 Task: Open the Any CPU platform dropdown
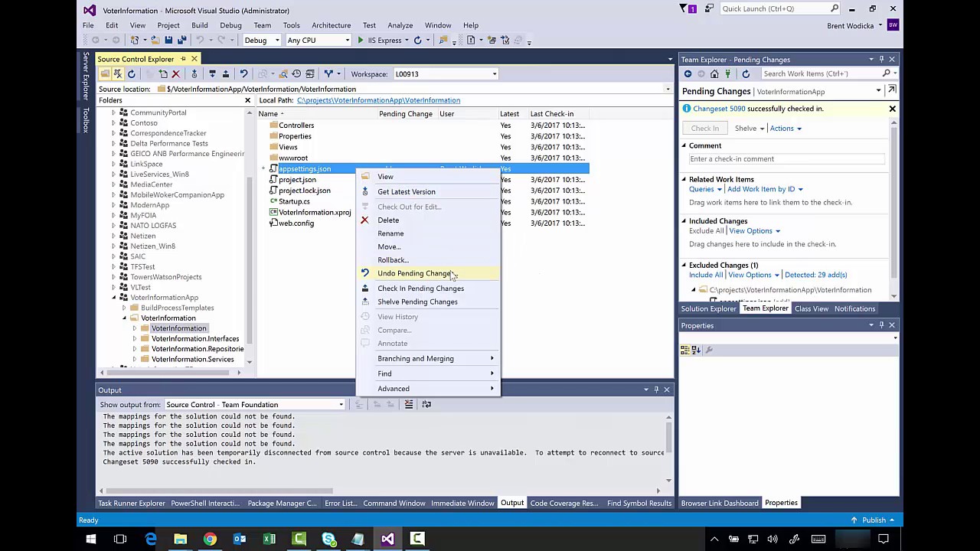point(318,41)
